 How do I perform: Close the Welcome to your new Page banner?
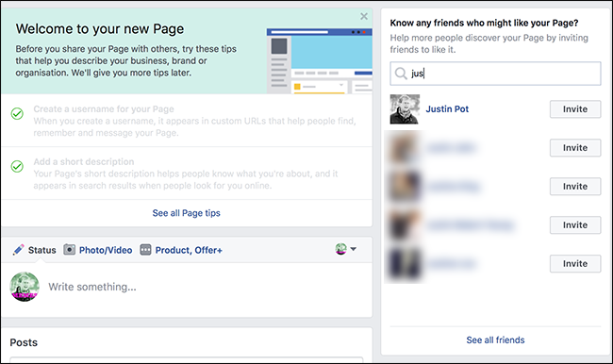[364, 16]
